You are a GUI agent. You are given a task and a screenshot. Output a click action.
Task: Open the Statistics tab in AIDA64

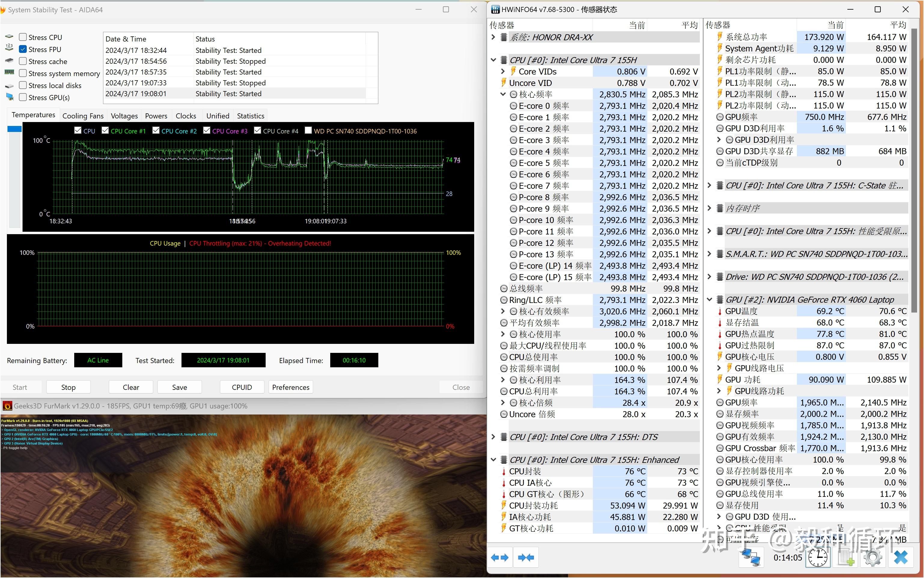[x=250, y=115]
